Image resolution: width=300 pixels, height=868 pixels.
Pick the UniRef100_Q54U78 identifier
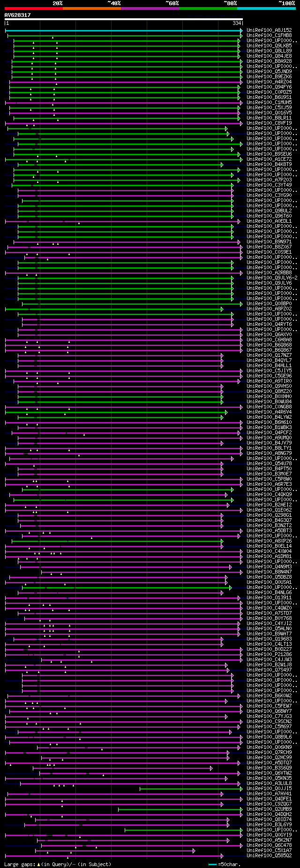(x=269, y=463)
